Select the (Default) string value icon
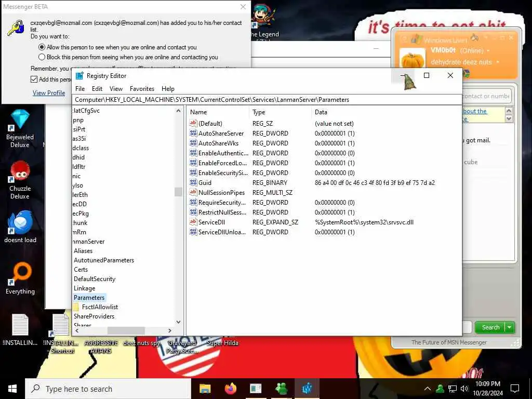The image size is (532, 399). [x=193, y=123]
